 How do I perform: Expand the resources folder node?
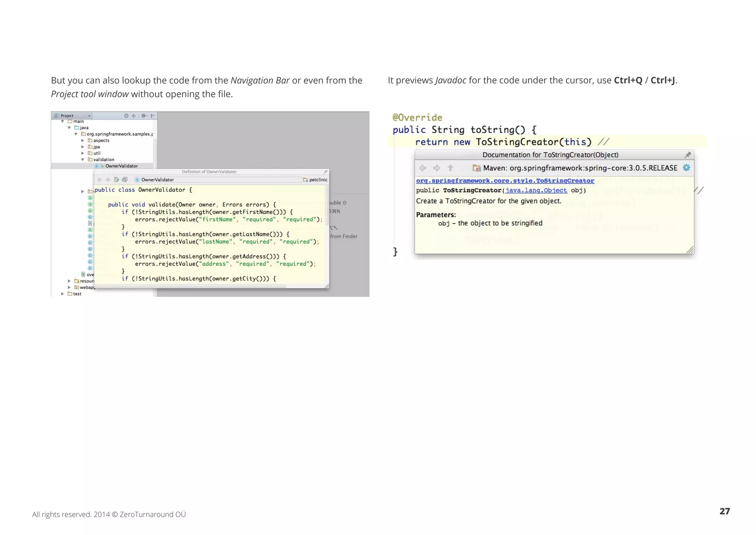pos(69,281)
